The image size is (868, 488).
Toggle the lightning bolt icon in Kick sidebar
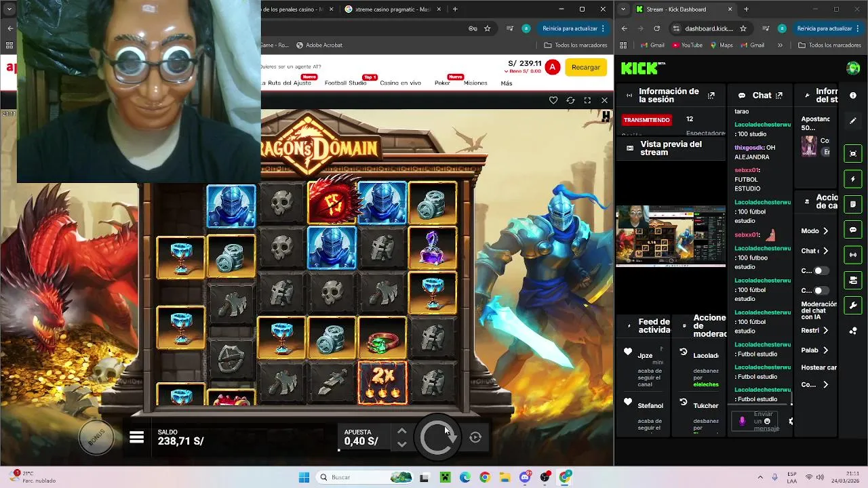tap(853, 179)
